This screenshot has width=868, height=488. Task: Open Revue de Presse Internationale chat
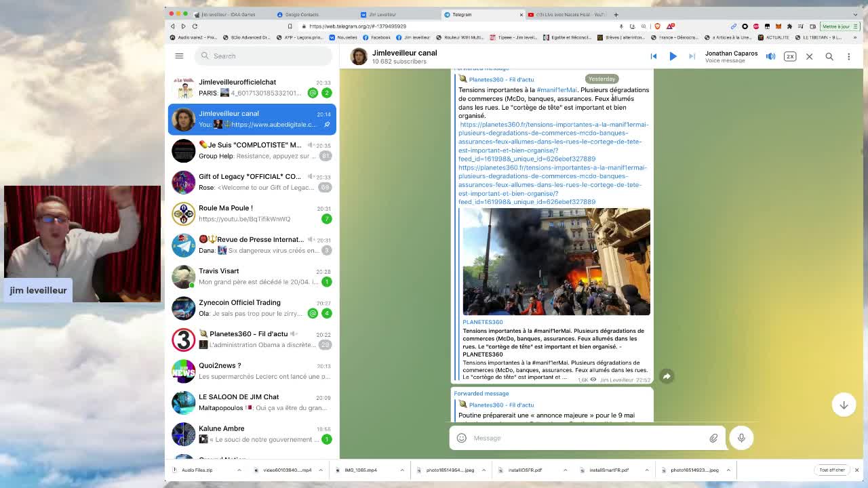(x=252, y=245)
